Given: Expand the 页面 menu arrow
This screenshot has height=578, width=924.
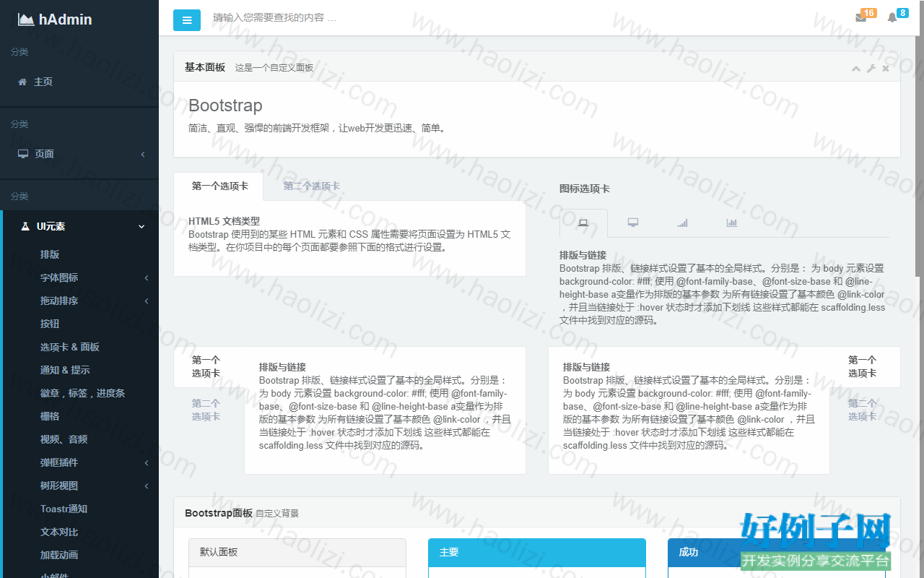Looking at the screenshot, I should pos(143,154).
